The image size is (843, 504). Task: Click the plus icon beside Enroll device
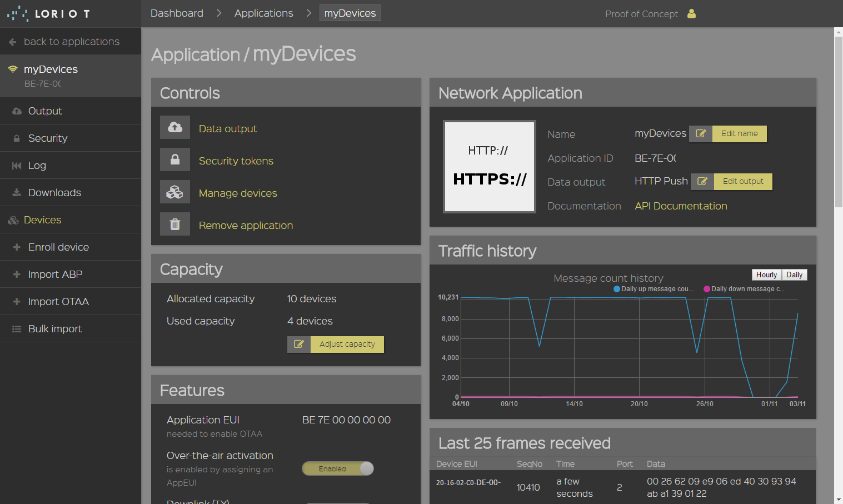tap(17, 247)
